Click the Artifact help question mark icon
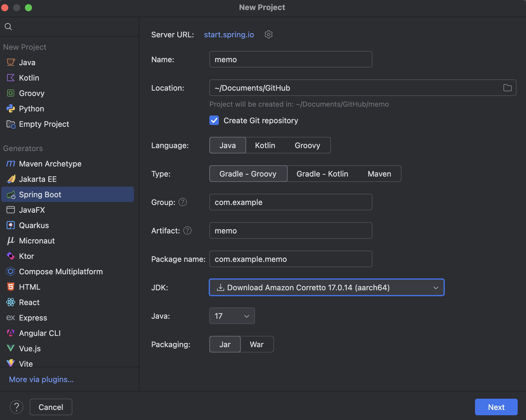This screenshot has height=420, width=526. [187, 230]
